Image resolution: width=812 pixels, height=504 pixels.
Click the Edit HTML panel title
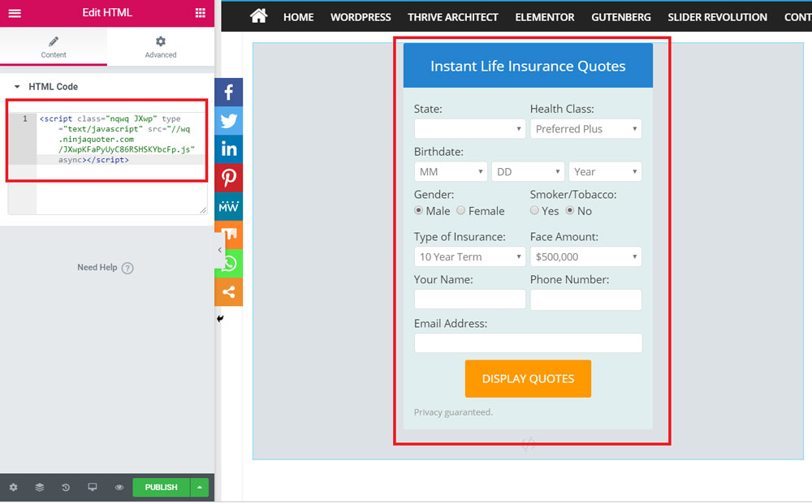107,13
